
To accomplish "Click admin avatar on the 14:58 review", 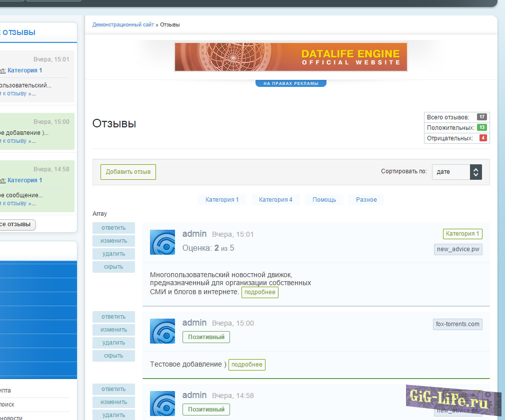I will click(162, 404).
